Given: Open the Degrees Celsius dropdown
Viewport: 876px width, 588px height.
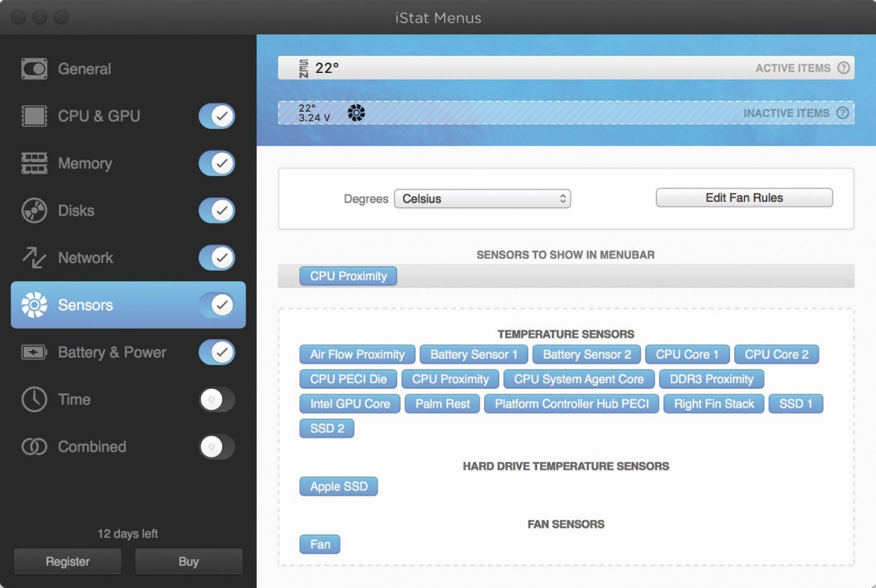Looking at the screenshot, I should 483,198.
